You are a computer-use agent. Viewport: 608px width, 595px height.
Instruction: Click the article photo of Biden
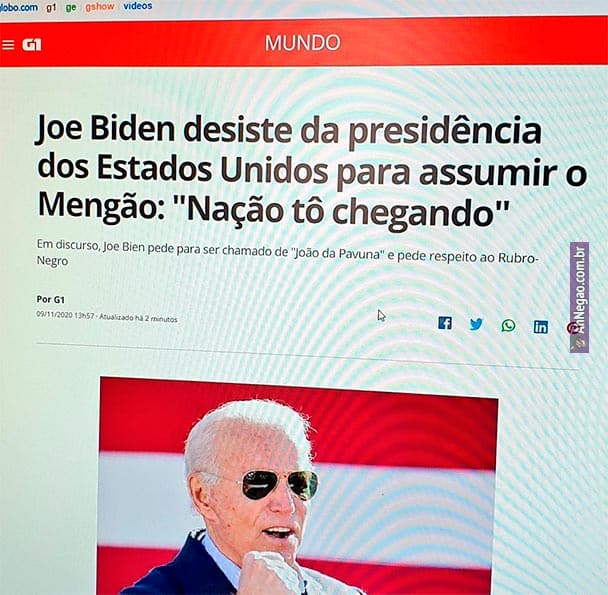[x=298, y=486]
